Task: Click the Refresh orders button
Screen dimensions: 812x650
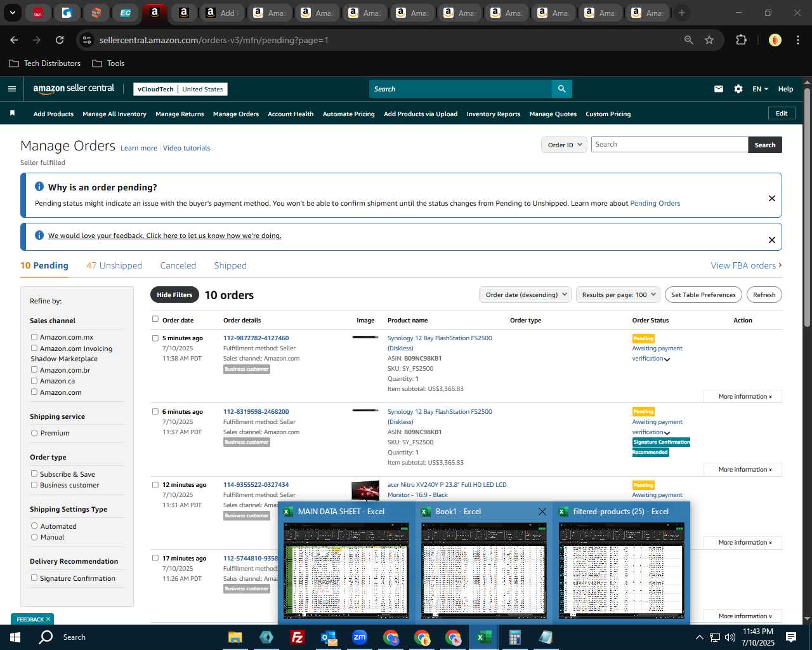Action: point(764,295)
